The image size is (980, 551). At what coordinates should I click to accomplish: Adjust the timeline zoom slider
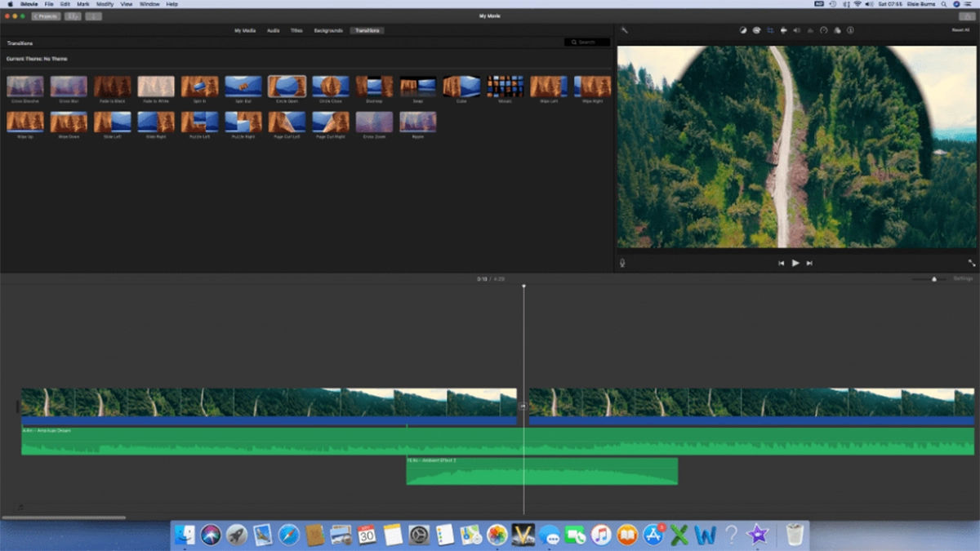[934, 278]
